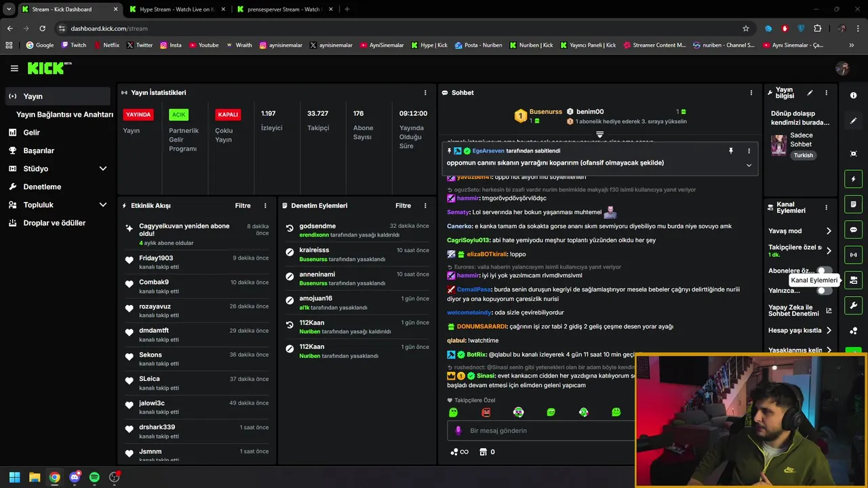Click the info icon in right rail
This screenshot has width=868, height=488.
[x=853, y=96]
